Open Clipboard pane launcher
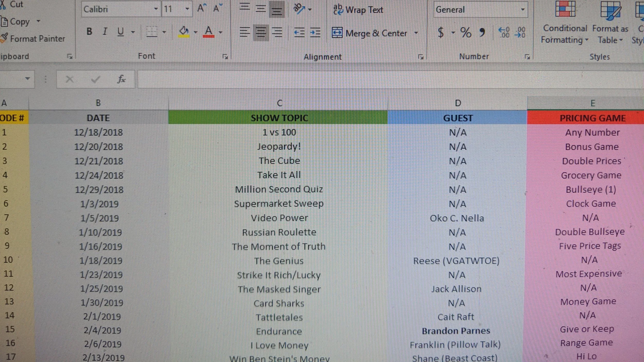This screenshot has height=362, width=644. (70, 56)
